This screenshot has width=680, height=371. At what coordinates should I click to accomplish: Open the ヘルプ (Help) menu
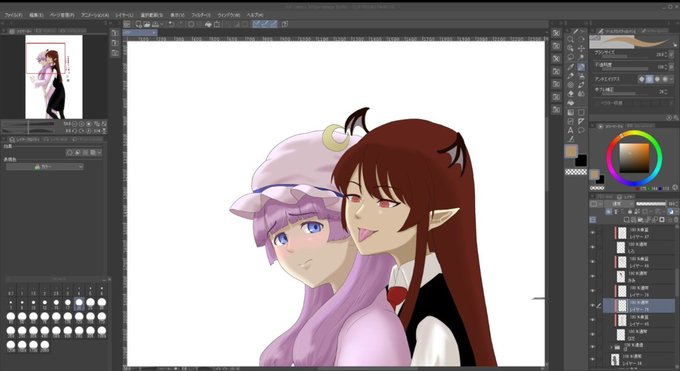[255, 15]
